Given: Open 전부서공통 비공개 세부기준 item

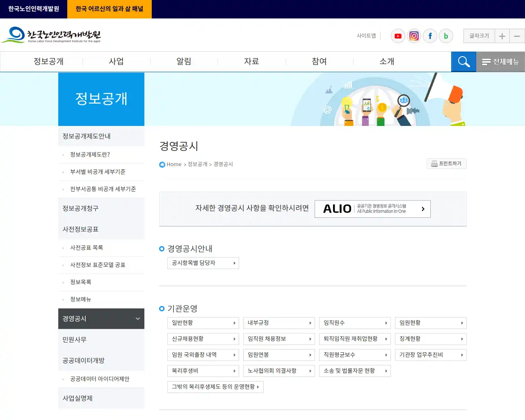Looking at the screenshot, I should (x=101, y=189).
